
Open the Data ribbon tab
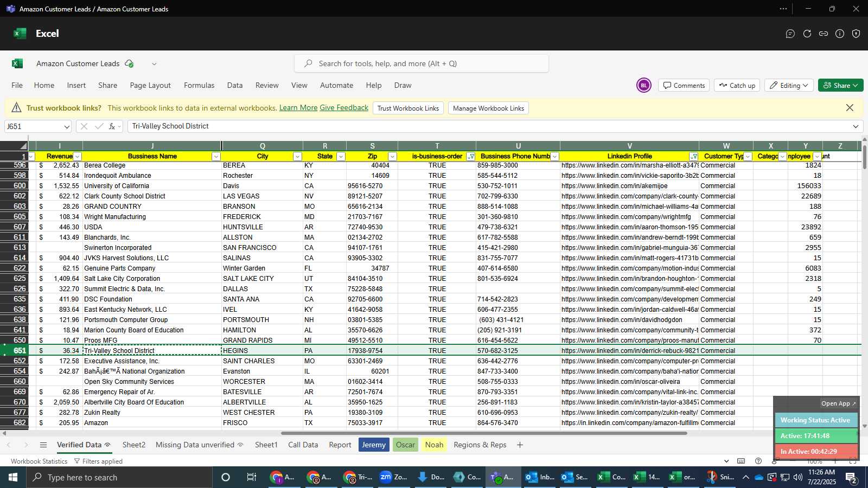click(235, 85)
